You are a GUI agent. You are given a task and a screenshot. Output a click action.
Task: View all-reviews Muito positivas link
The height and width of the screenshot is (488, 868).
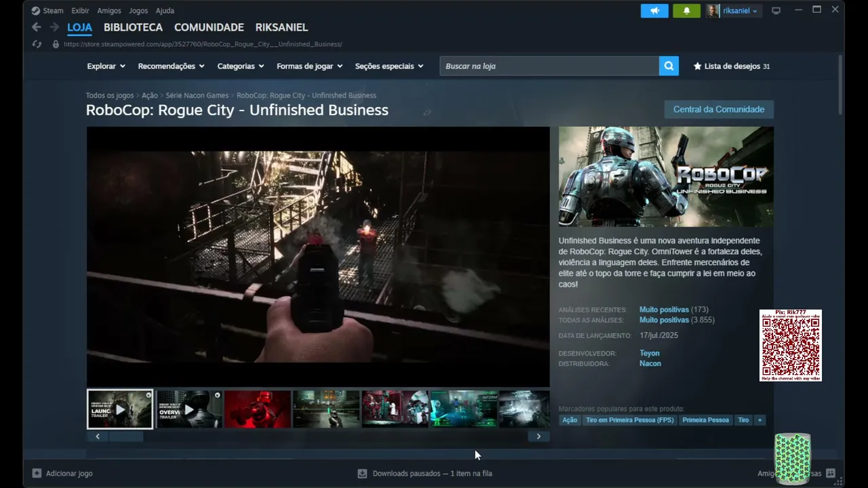point(664,320)
